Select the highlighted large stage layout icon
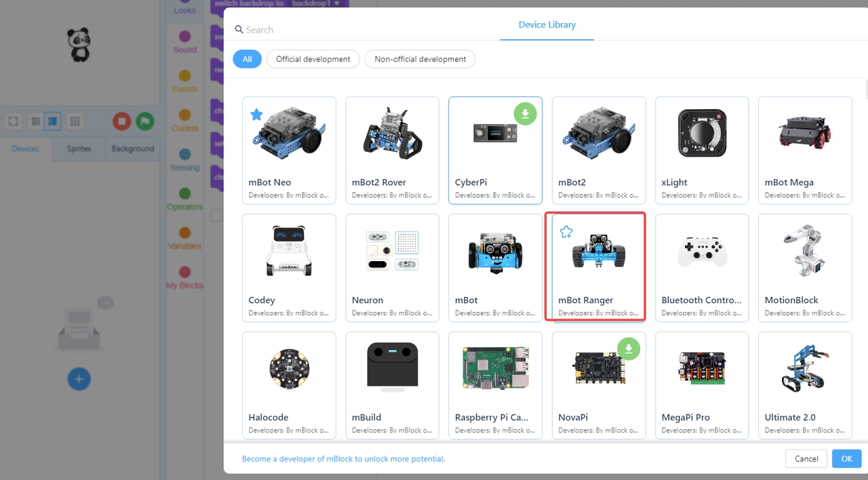 point(52,121)
